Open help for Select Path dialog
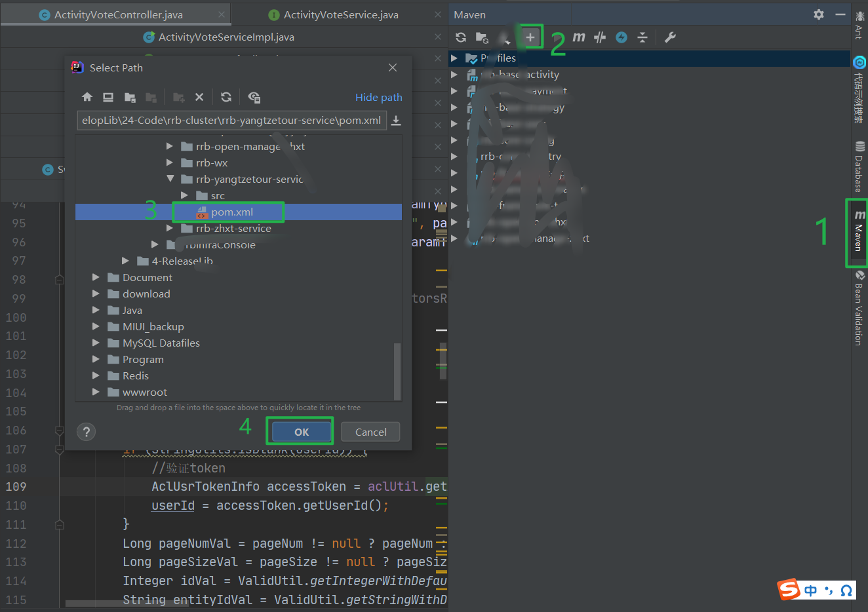868x612 pixels. click(x=86, y=432)
